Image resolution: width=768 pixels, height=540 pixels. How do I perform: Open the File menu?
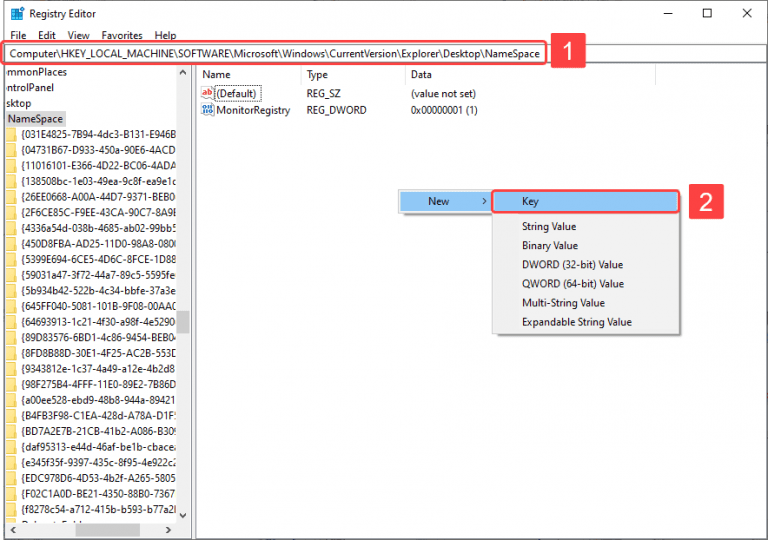click(x=18, y=35)
